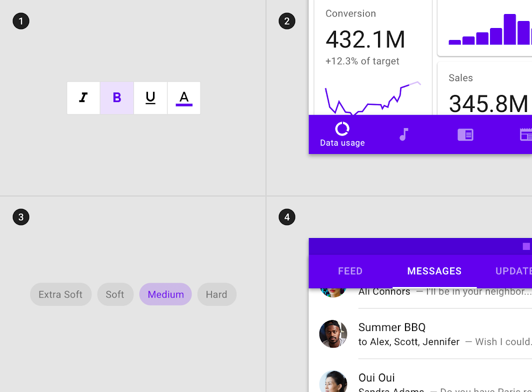Screen dimensions: 532x392
Task: Select the Extra Soft chip
Action: point(60,294)
